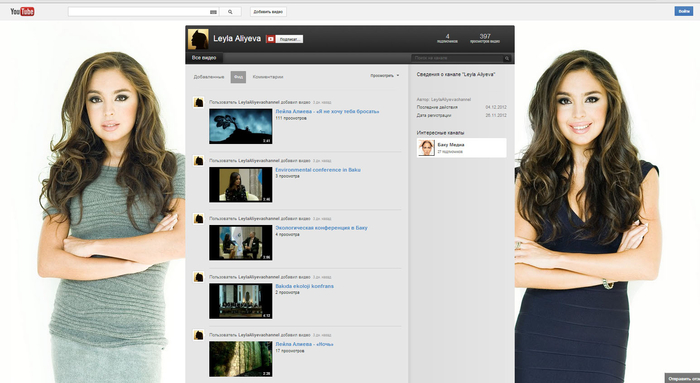Click the Отправить feedback button at bottom corner

[x=683, y=379]
